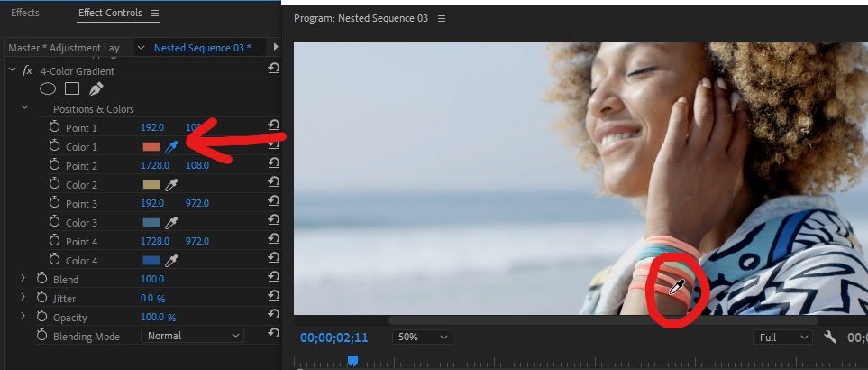Open the Full playback resolution dropdown
This screenshot has width=868, height=370.
pyautogui.click(x=782, y=337)
